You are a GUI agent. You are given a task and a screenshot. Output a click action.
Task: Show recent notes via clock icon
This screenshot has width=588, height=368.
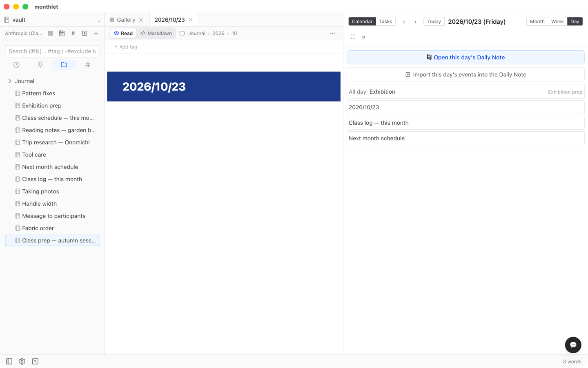16,65
